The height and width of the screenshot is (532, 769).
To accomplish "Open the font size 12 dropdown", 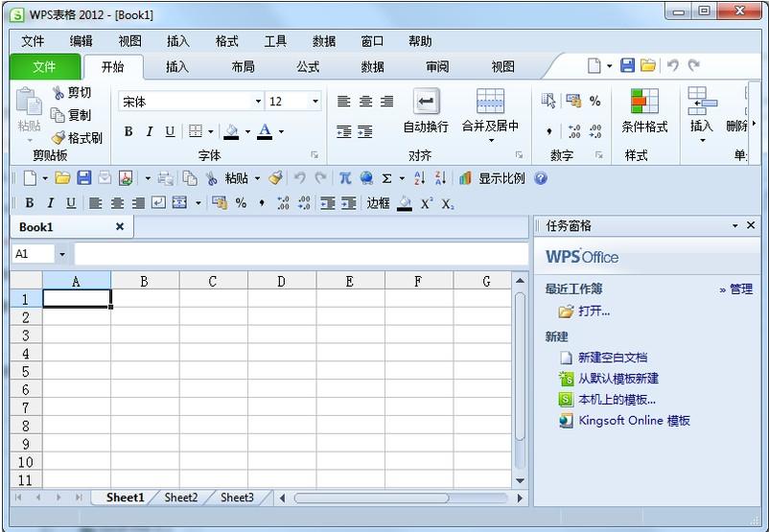I will [315, 102].
